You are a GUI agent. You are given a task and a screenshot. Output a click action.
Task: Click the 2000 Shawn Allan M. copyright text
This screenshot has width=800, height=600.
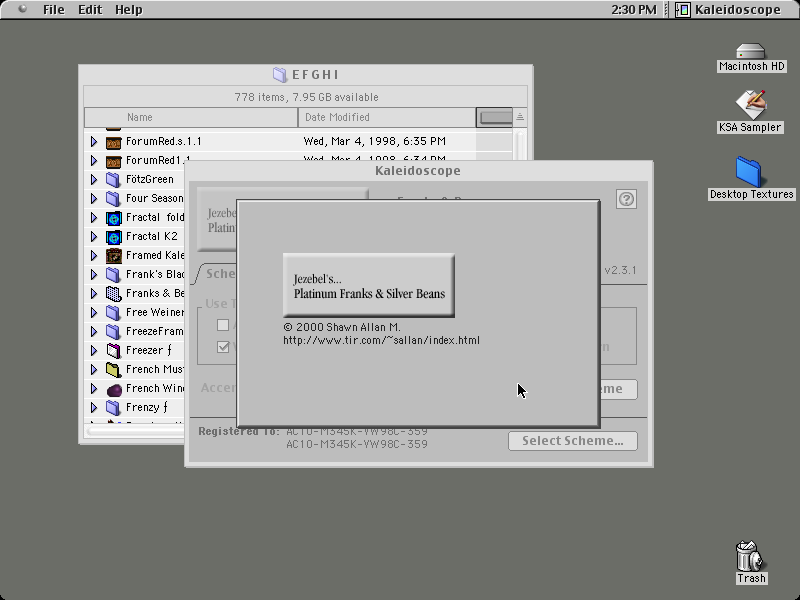point(342,327)
